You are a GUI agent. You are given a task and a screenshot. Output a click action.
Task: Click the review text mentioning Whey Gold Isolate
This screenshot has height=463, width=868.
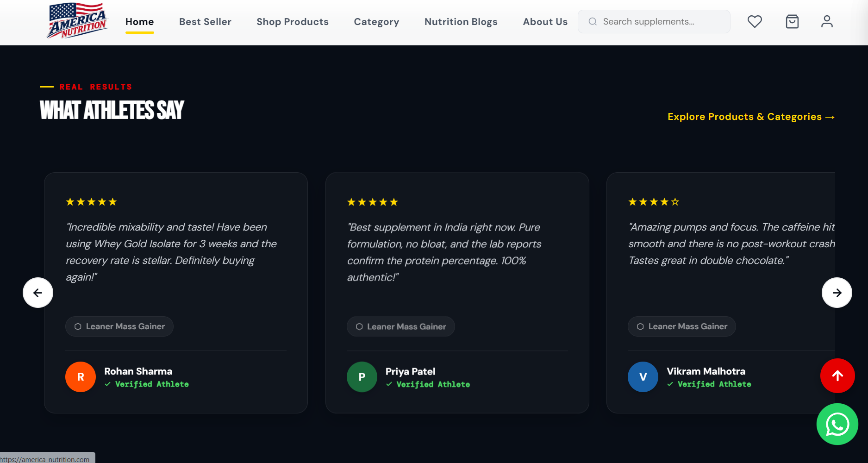click(x=171, y=252)
